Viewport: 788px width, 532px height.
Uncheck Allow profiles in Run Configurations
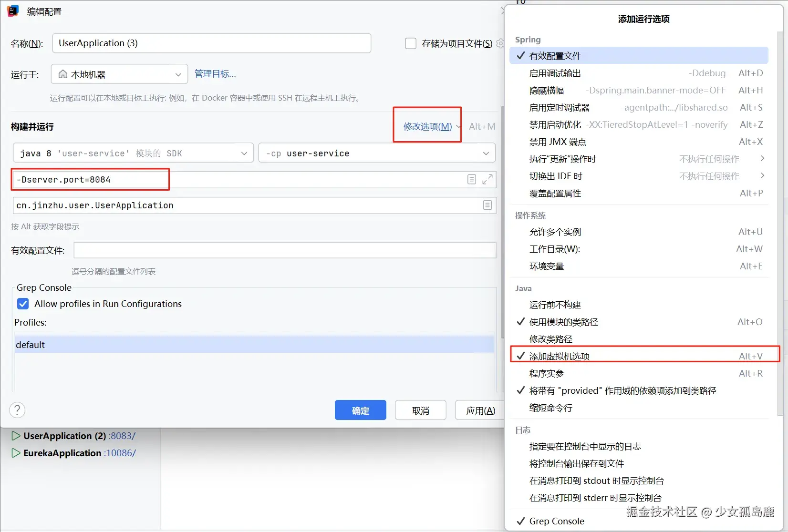[x=23, y=304]
